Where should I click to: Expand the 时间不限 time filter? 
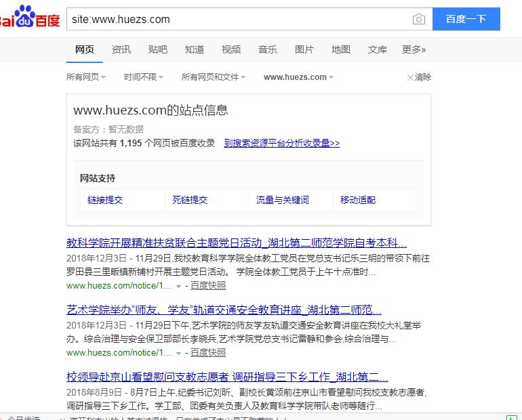point(144,77)
